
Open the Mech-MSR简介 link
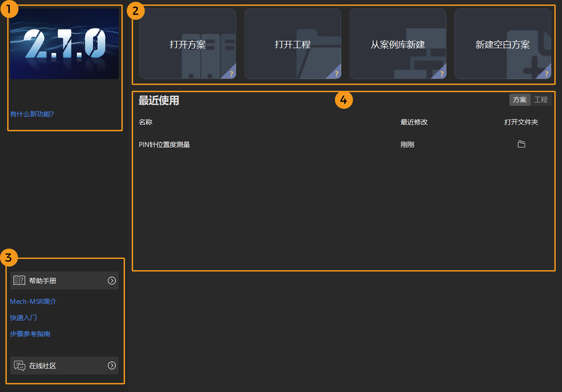tap(33, 301)
